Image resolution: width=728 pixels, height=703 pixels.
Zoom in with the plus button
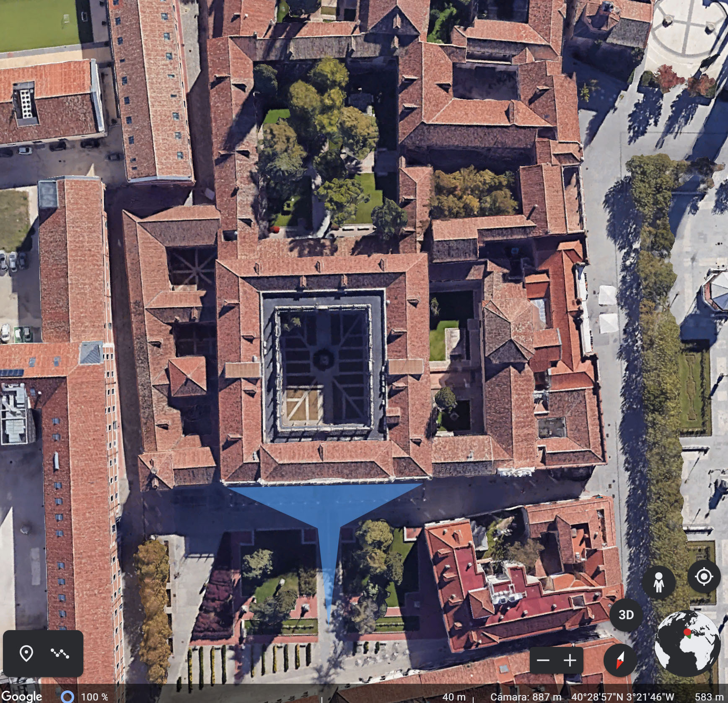pyautogui.click(x=570, y=661)
